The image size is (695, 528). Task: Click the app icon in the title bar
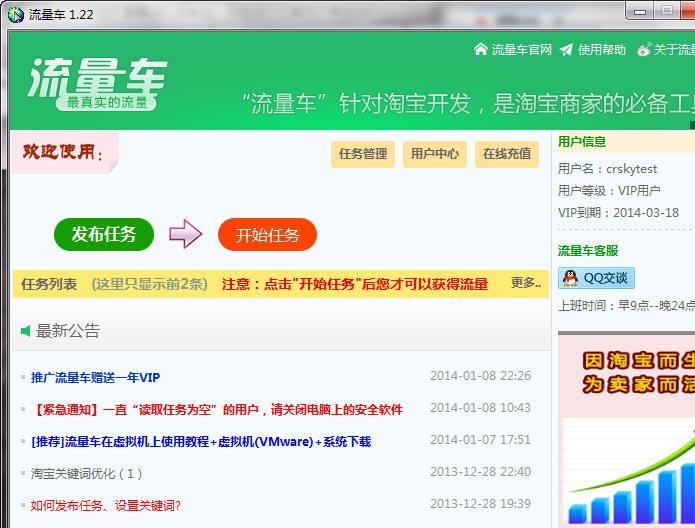15,14
